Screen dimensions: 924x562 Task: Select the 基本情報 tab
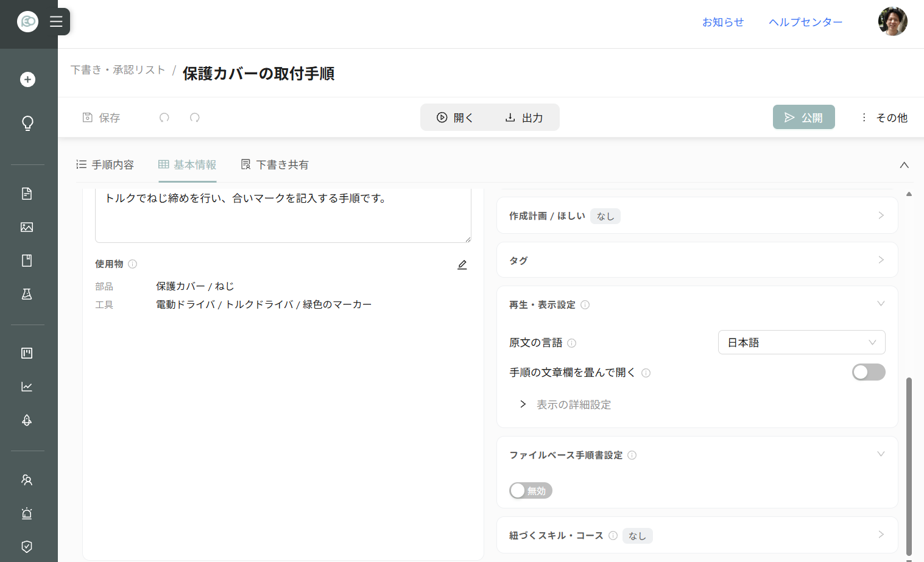(188, 164)
